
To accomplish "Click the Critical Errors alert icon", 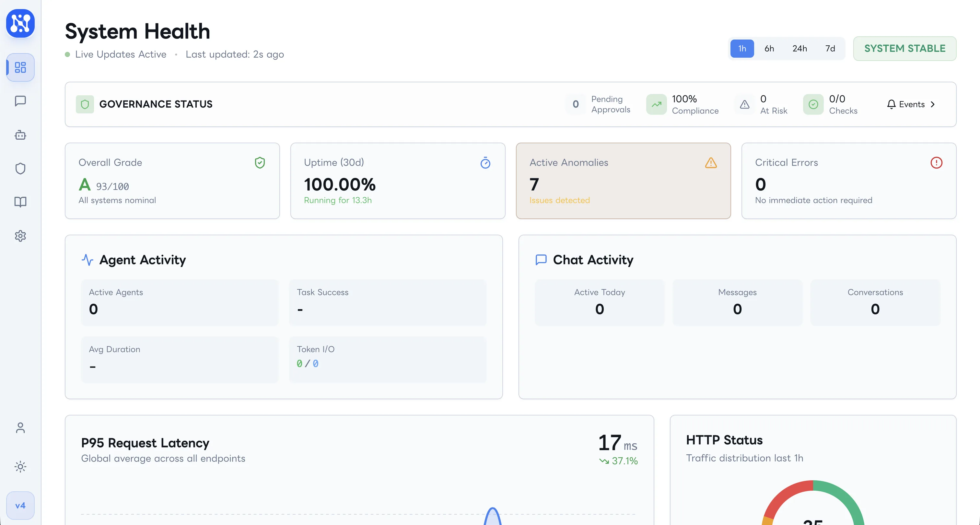I will (936, 163).
